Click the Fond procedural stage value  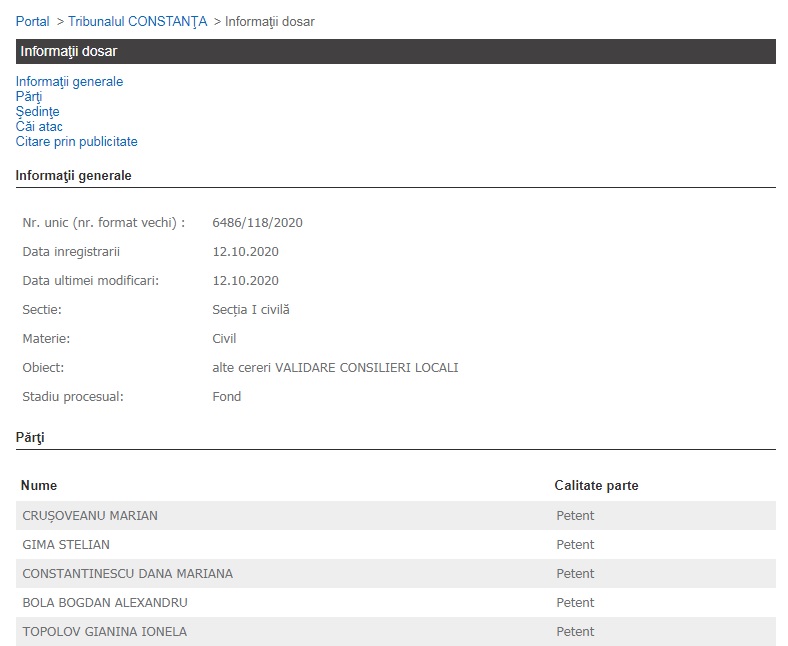coord(227,397)
